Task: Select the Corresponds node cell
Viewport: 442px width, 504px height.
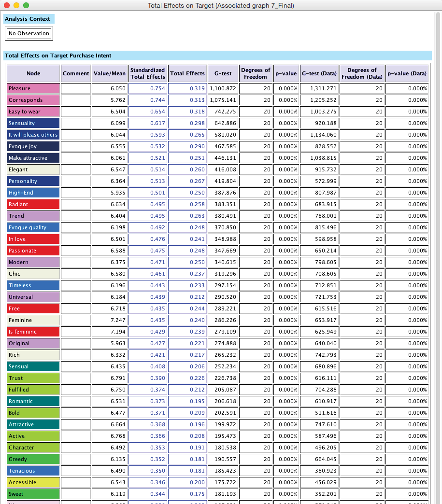Action: click(x=33, y=100)
